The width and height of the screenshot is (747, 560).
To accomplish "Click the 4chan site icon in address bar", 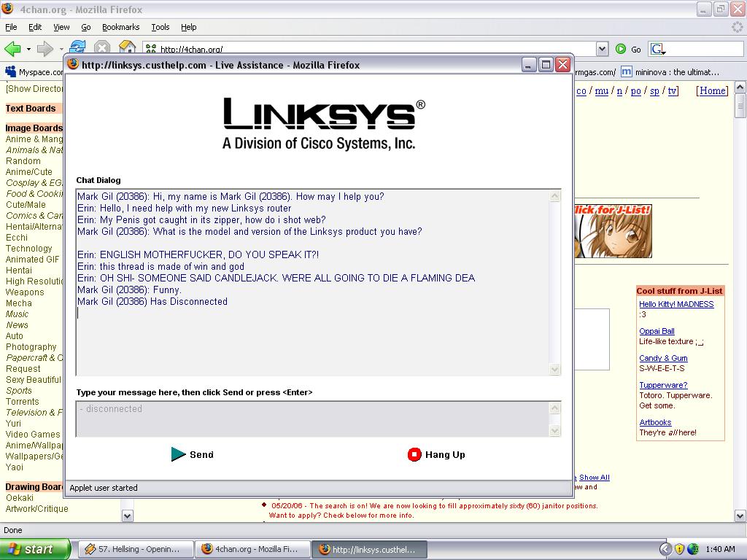I will 151,49.
